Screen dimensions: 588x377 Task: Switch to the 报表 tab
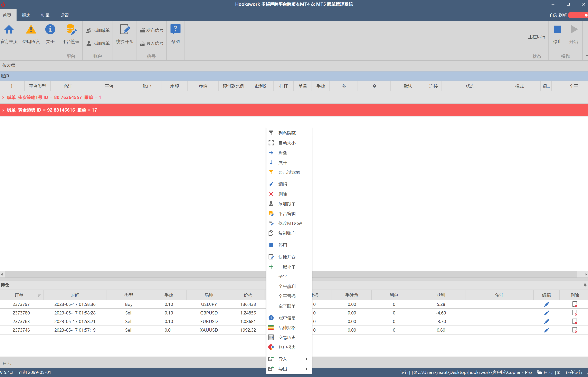[x=26, y=15]
